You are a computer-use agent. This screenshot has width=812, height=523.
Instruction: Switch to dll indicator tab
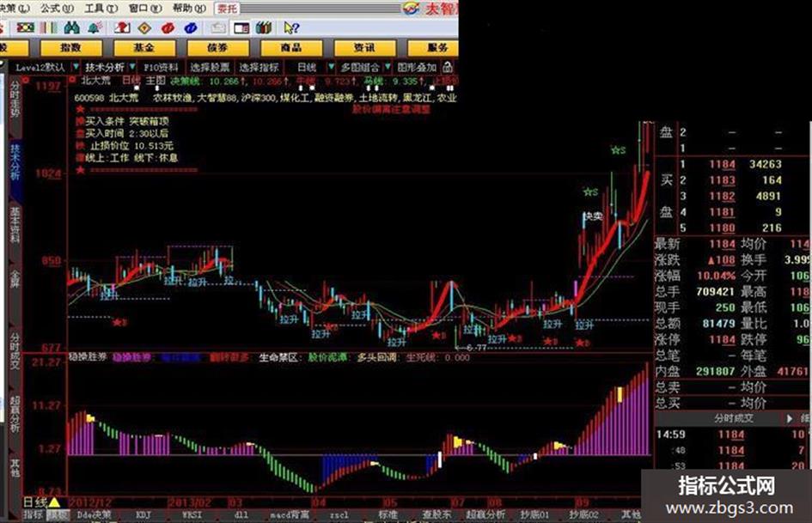(x=241, y=514)
